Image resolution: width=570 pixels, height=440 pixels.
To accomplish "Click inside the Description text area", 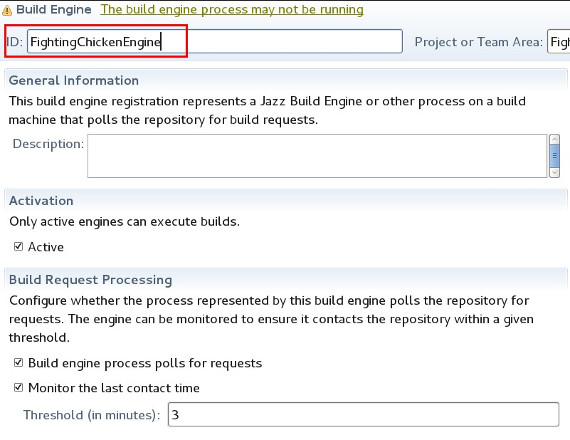I will point(317,156).
